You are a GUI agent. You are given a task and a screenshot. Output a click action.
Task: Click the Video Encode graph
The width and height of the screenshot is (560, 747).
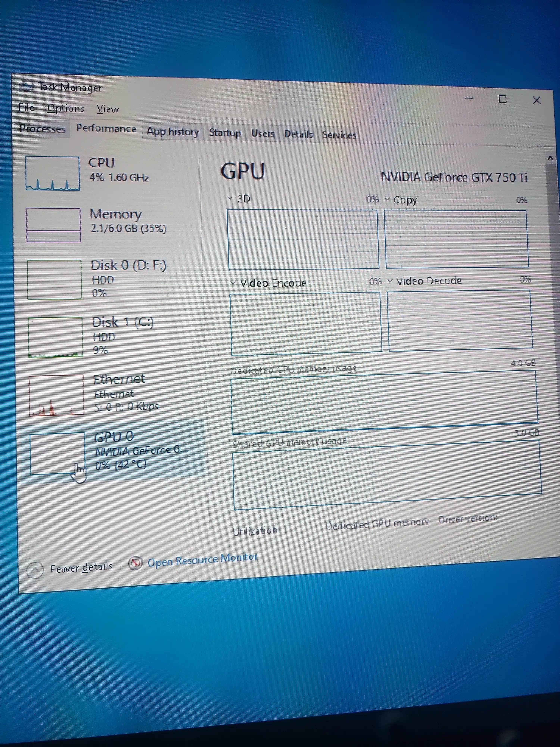point(306,323)
